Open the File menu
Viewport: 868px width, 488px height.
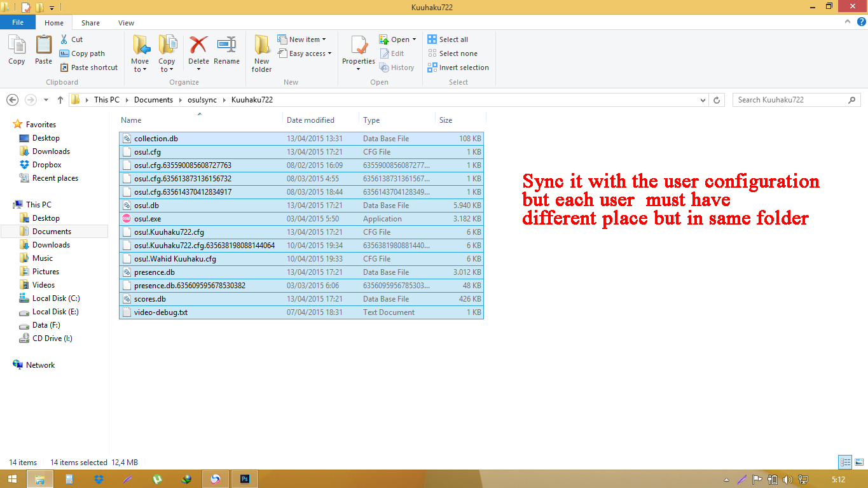18,22
